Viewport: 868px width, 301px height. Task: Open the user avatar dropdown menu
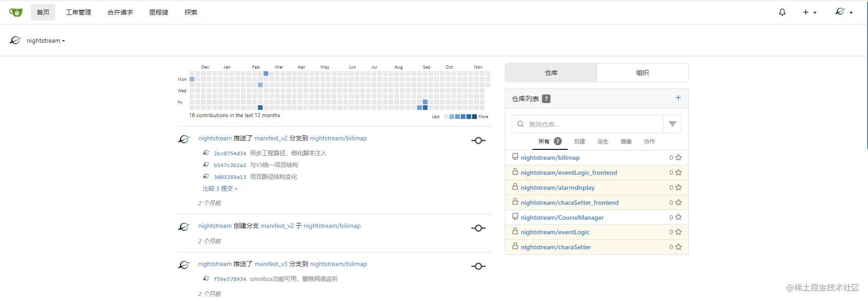(x=844, y=12)
